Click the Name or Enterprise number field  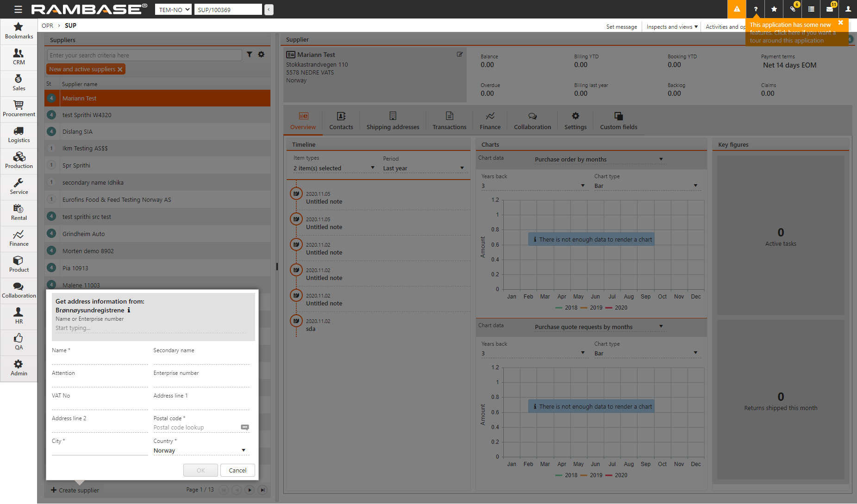pyautogui.click(x=150, y=328)
